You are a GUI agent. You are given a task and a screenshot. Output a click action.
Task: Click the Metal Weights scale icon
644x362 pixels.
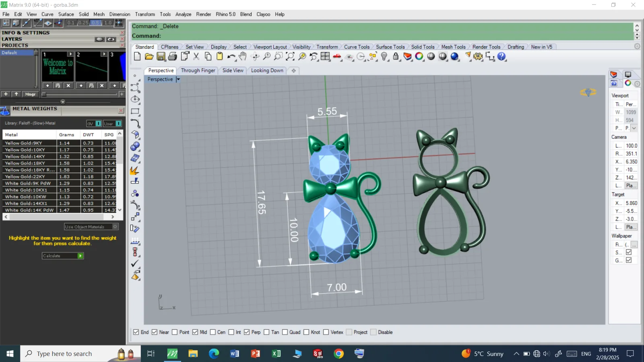5,111
